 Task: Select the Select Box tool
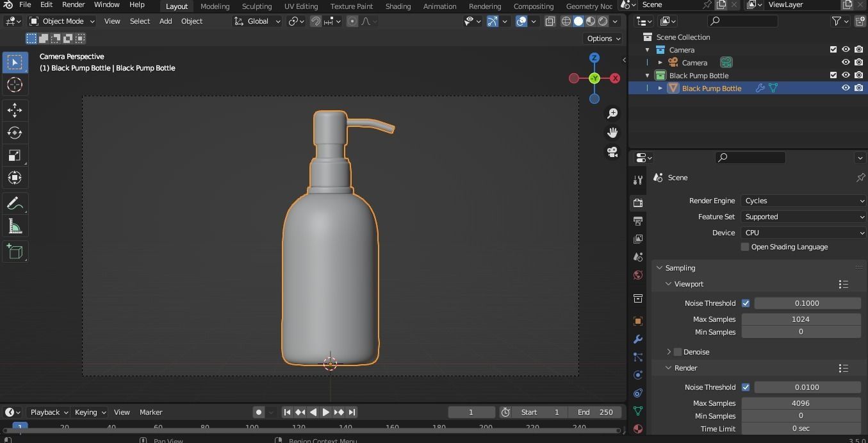[x=15, y=62]
